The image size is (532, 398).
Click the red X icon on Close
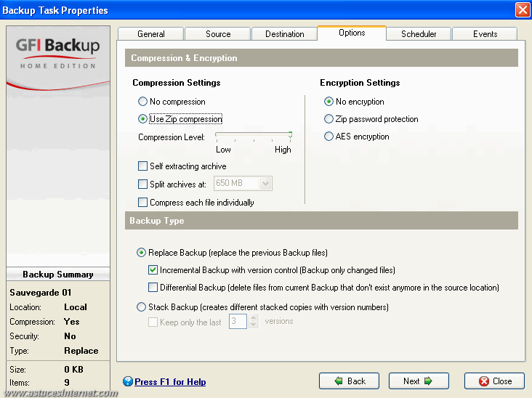point(484,381)
